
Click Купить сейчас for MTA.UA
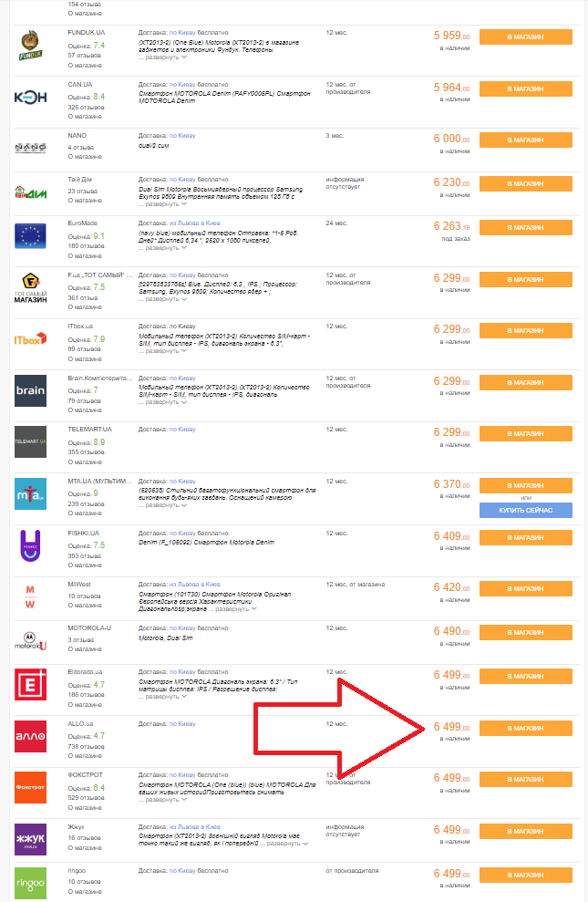click(525, 510)
